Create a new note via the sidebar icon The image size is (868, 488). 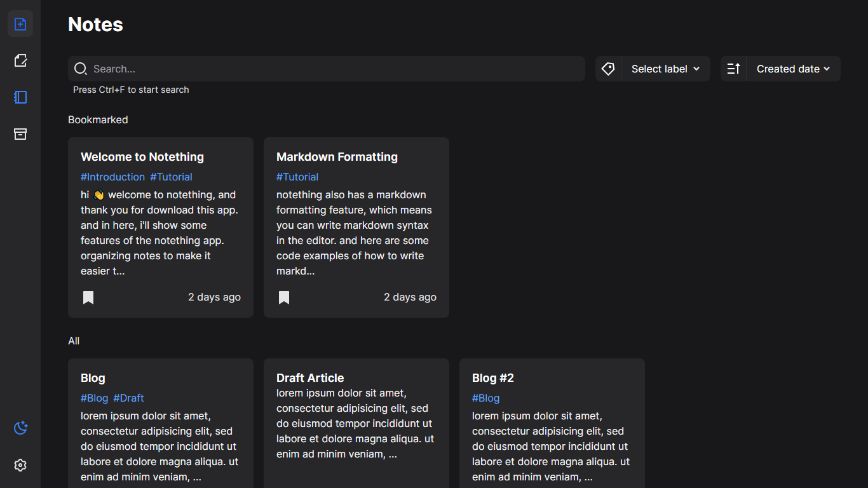pyautogui.click(x=20, y=24)
